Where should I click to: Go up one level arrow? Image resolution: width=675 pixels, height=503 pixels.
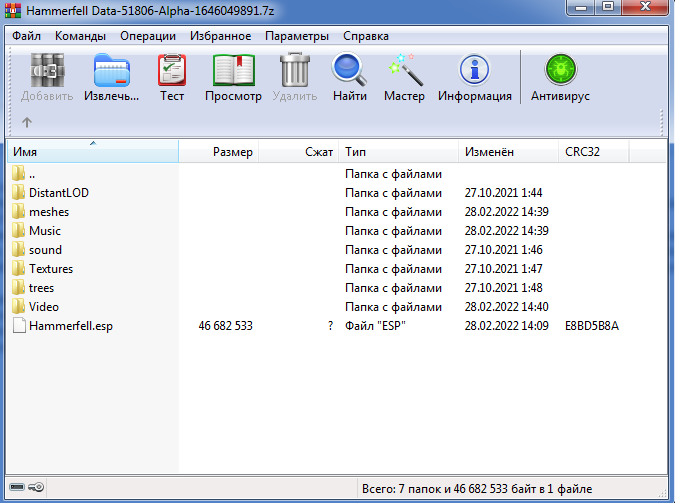(27, 122)
